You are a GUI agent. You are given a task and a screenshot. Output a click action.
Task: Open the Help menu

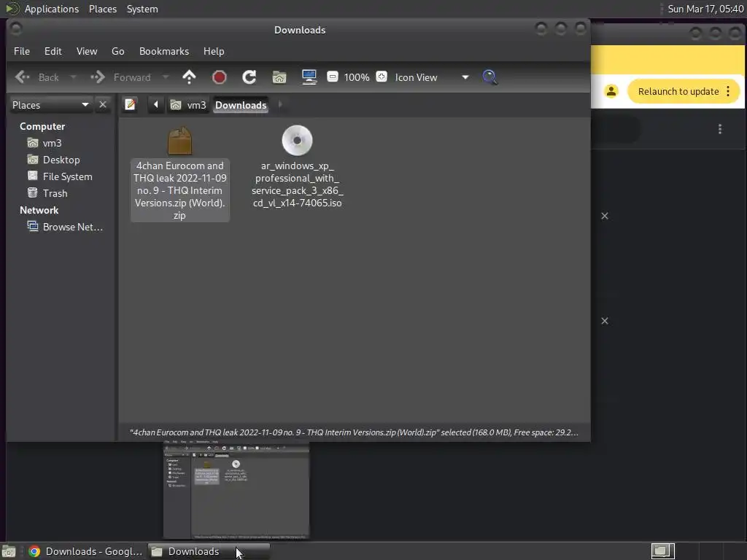pos(214,51)
